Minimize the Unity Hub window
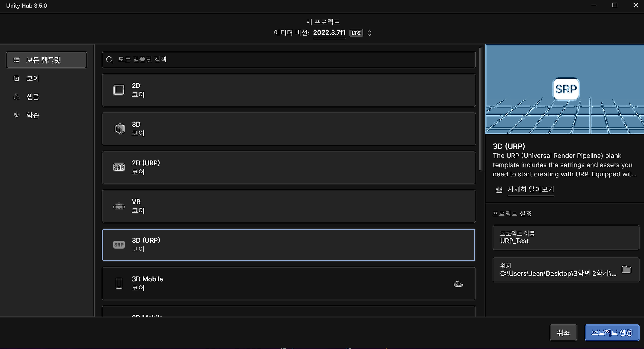 (x=594, y=5)
